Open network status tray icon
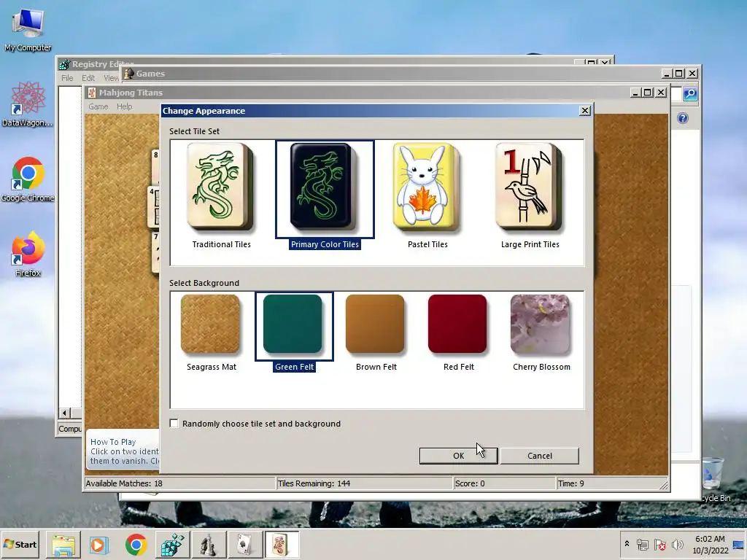This screenshot has height=560, width=747. click(x=643, y=544)
